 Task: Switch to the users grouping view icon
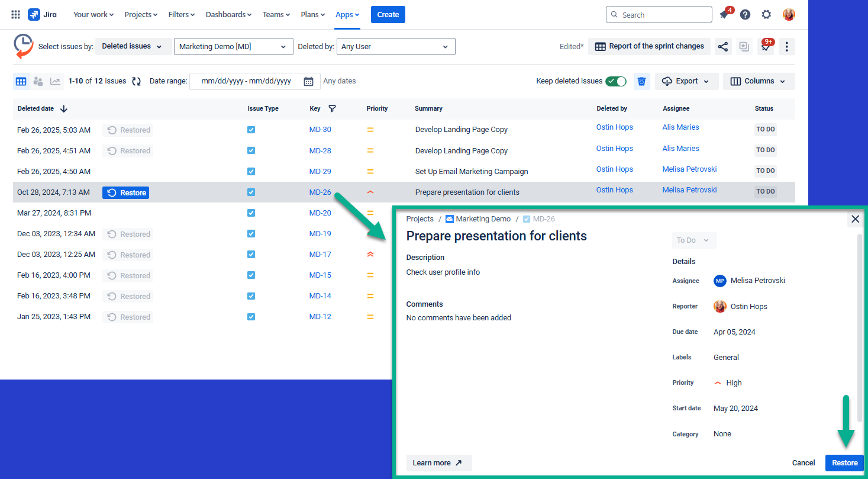38,81
